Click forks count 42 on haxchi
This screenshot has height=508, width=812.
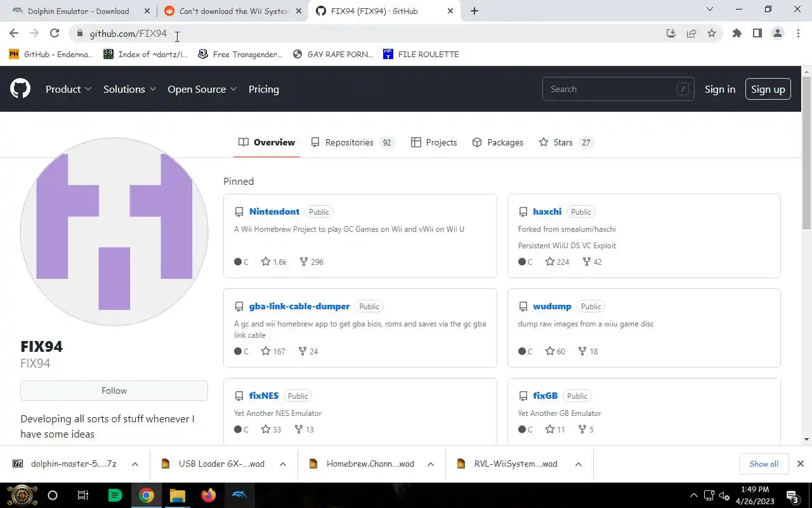(x=592, y=262)
